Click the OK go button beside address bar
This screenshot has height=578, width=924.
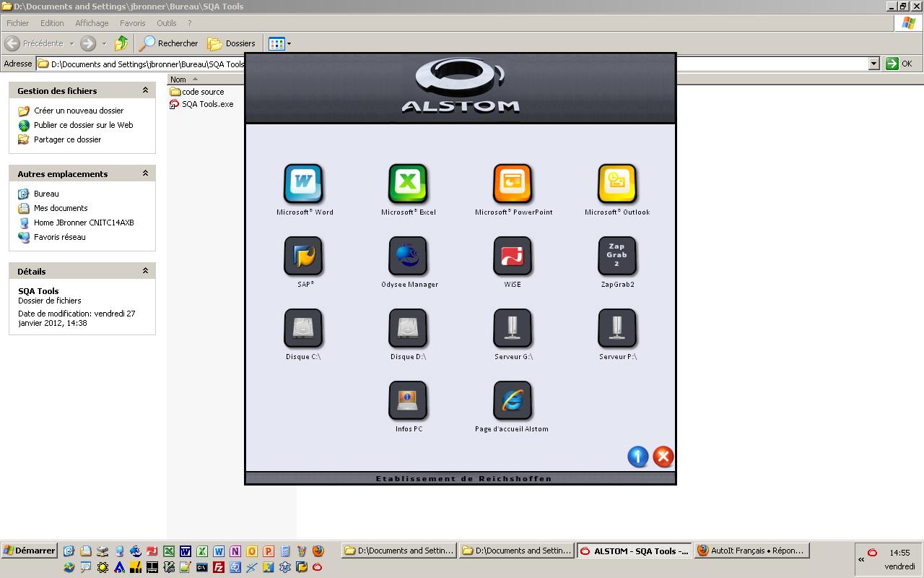click(x=899, y=64)
